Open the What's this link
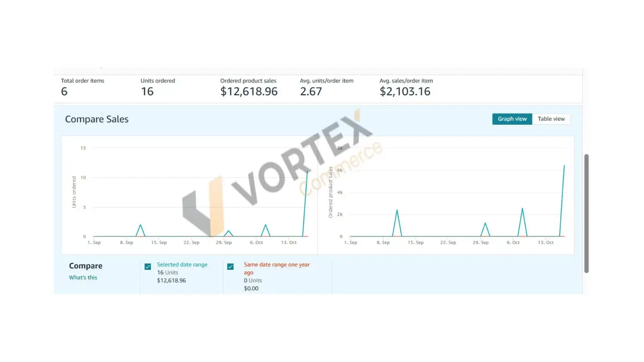644x362 pixels. 83,278
